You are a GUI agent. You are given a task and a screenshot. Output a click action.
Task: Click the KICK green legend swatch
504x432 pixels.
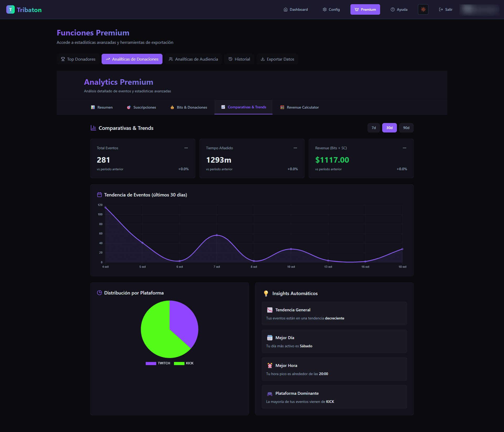click(179, 363)
